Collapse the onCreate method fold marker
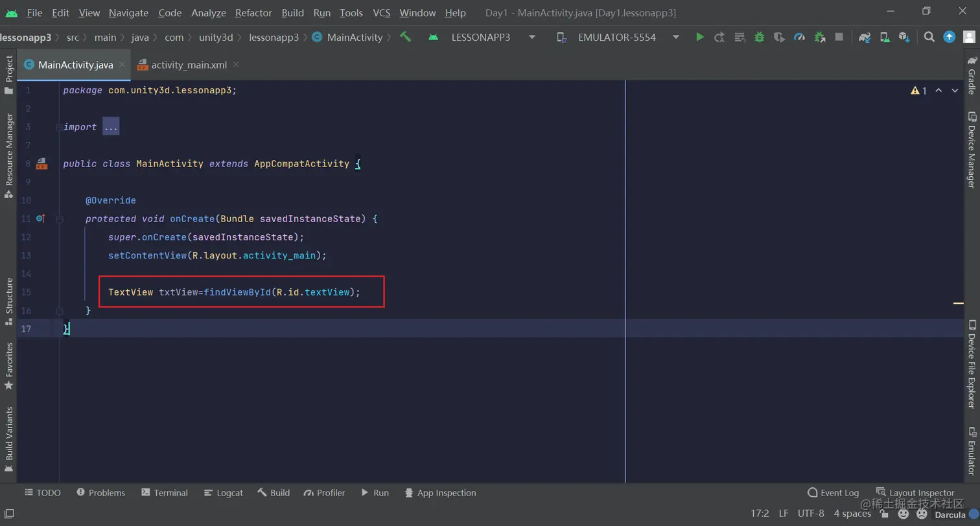This screenshot has height=526, width=980. pyautogui.click(x=59, y=219)
